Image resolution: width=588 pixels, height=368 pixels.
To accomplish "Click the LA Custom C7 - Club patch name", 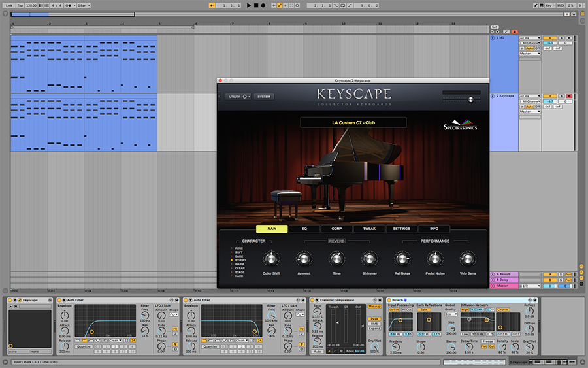I will pyautogui.click(x=353, y=123).
